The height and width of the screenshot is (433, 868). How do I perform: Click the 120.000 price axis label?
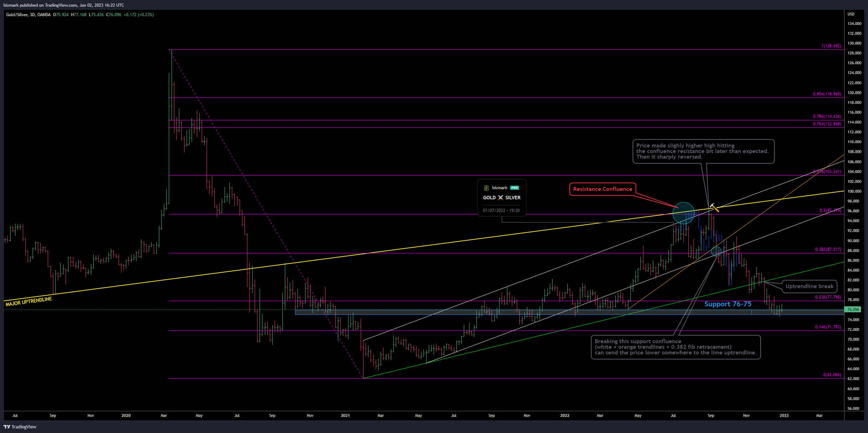coord(854,93)
